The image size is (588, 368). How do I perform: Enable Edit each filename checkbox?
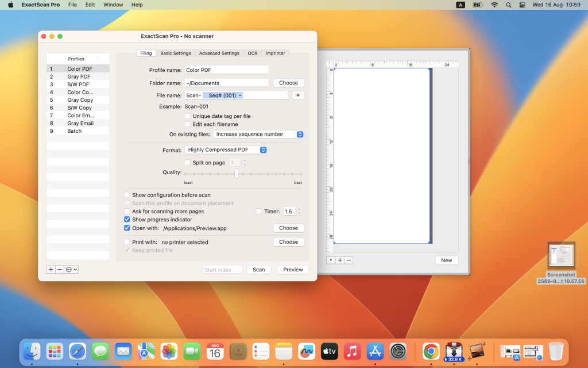(188, 124)
